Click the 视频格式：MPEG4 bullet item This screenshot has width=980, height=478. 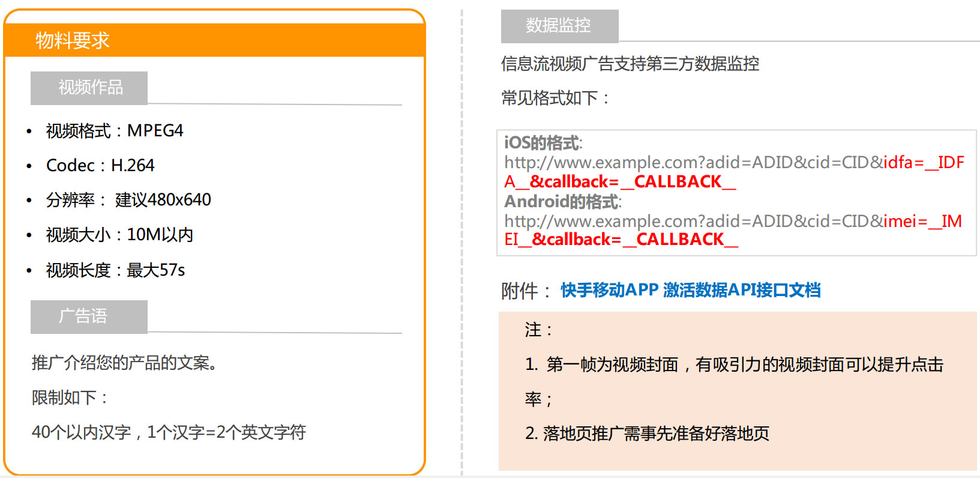click(x=115, y=131)
